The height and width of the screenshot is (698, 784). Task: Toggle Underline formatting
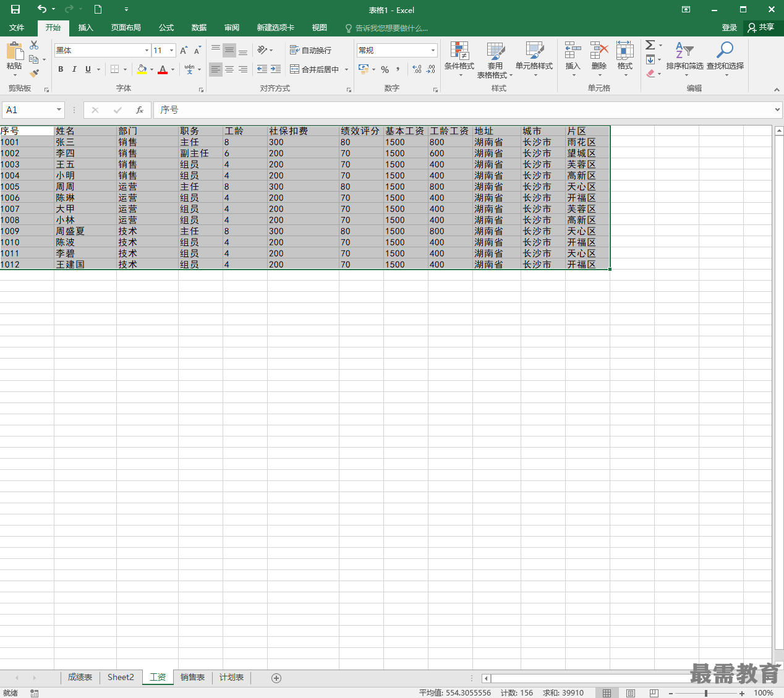pos(88,69)
